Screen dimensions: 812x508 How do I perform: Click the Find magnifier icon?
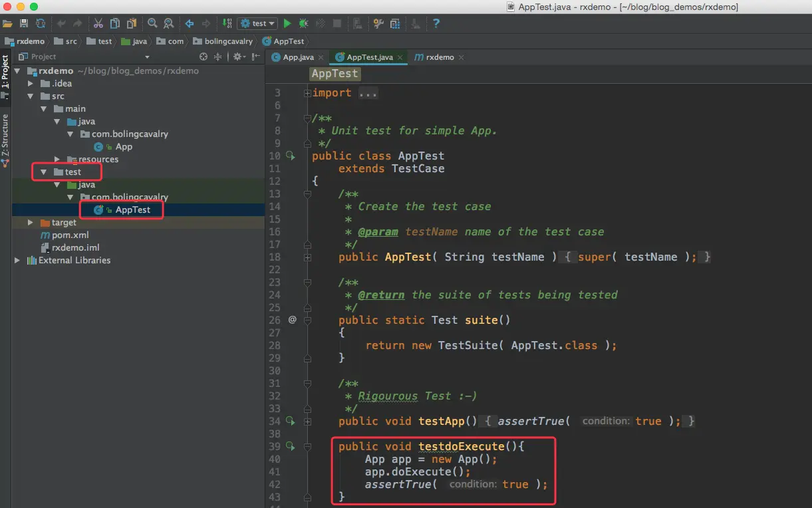pos(152,23)
